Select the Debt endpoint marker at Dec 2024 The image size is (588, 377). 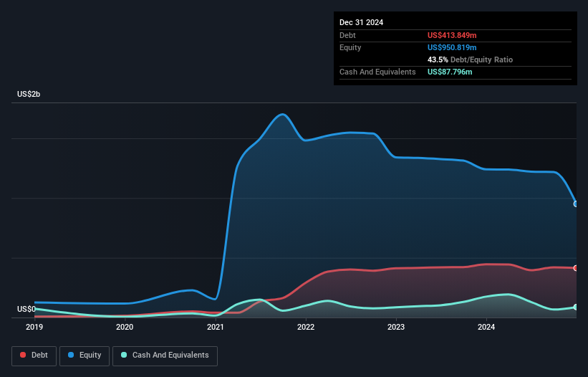576,268
